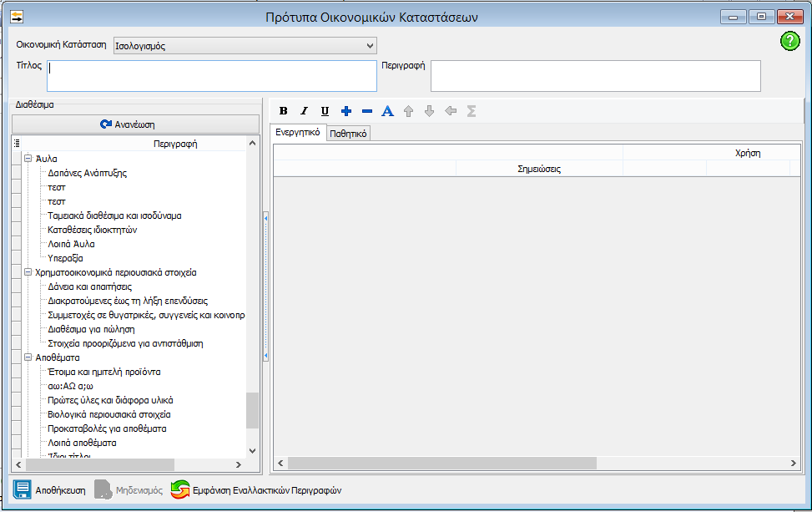This screenshot has width=812, height=512.
Task: Click the move down arrow icon
Action: [429, 111]
